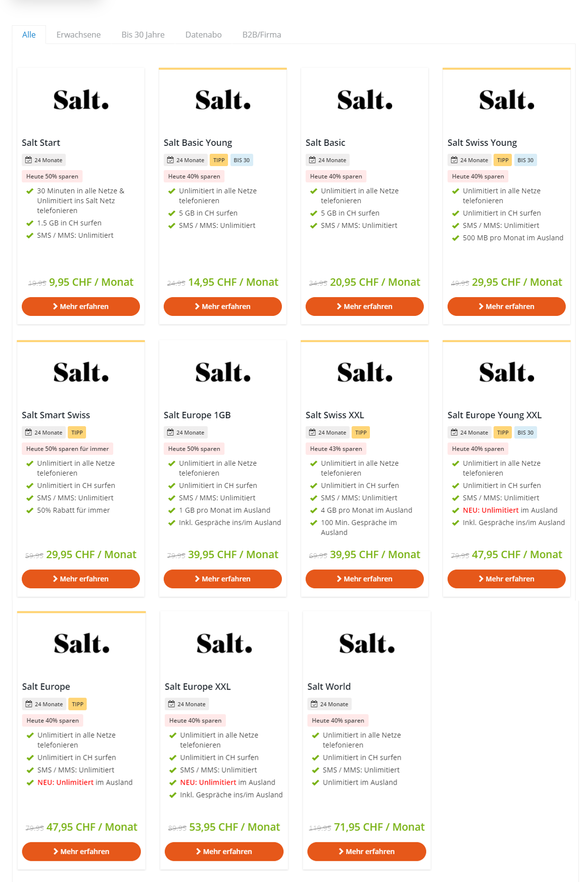Click Mehr erfahren for Salt Europe 1GB
This screenshot has width=588, height=882.
coord(223,579)
